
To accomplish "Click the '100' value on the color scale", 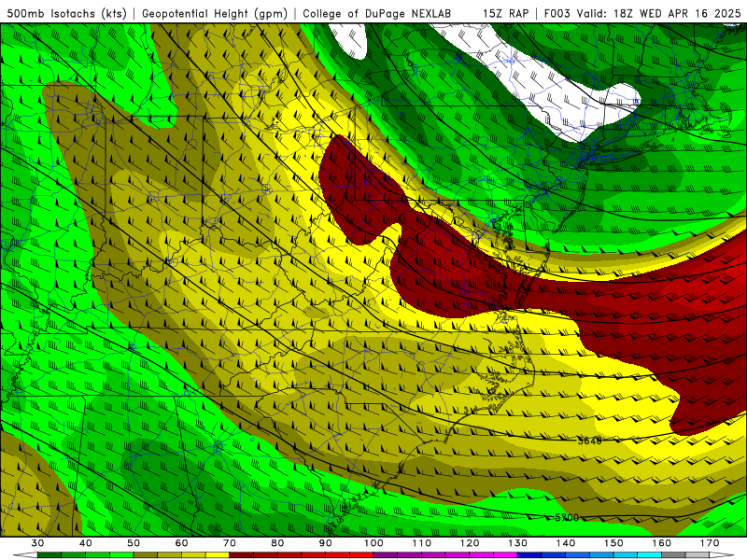I will point(373,543).
